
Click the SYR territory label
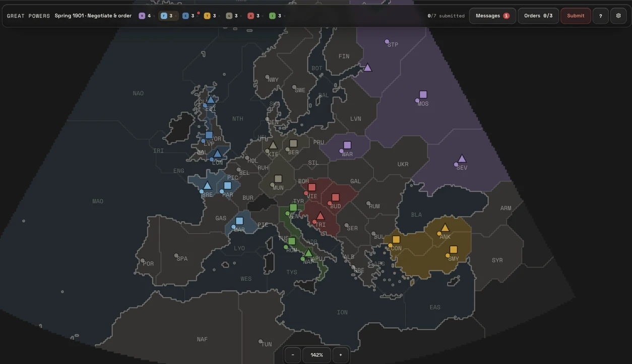497,260
